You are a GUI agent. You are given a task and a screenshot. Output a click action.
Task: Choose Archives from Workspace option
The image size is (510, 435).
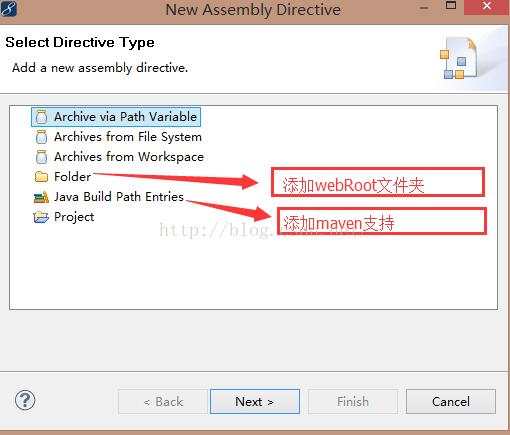[x=129, y=157]
